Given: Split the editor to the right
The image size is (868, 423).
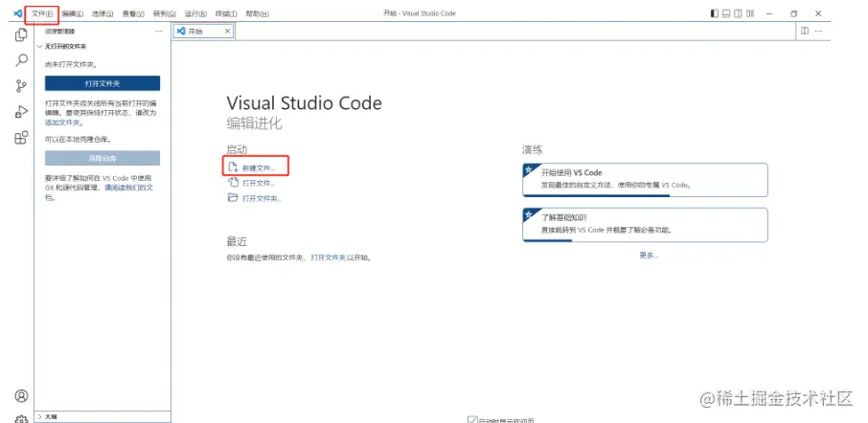Looking at the screenshot, I should [805, 31].
